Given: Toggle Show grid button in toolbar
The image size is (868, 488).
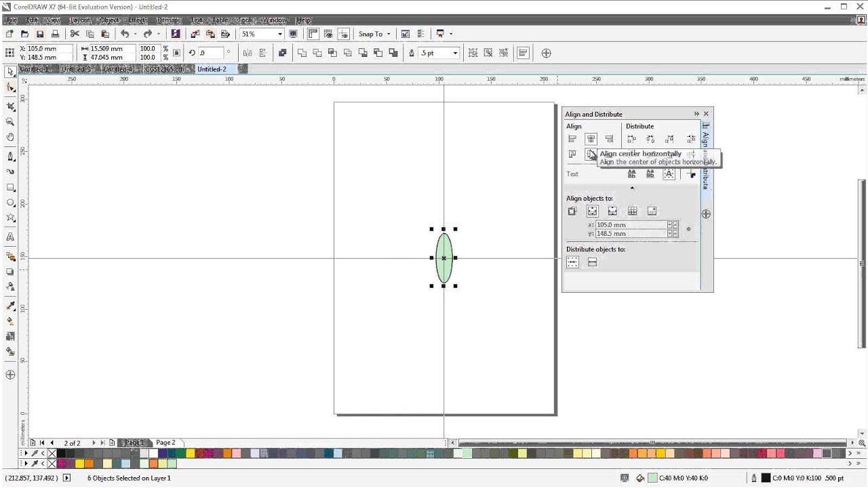Looking at the screenshot, I should coord(329,34).
